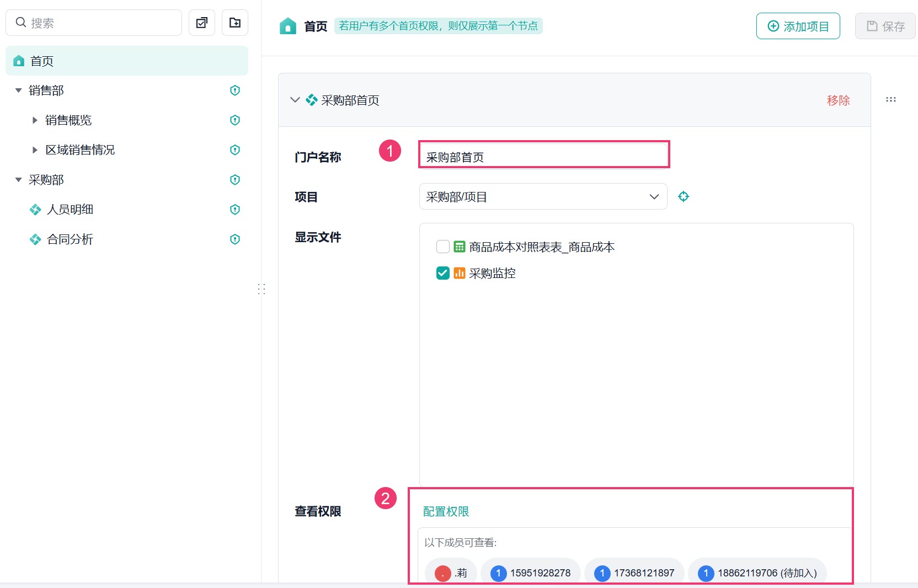Click the diamond portal icon beside 人员明细
The width and height of the screenshot is (918, 588).
click(x=35, y=210)
